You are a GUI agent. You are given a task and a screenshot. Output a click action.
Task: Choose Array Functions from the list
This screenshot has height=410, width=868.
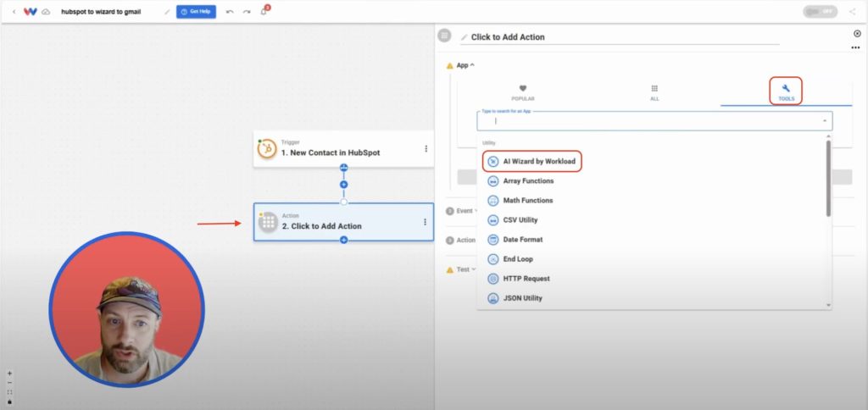652,181
